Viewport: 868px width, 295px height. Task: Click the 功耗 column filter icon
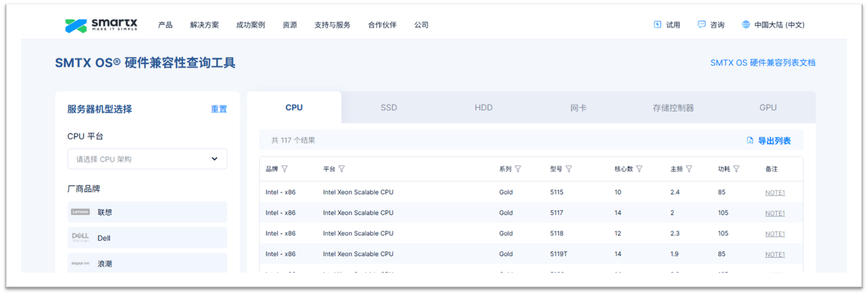pyautogui.click(x=736, y=169)
